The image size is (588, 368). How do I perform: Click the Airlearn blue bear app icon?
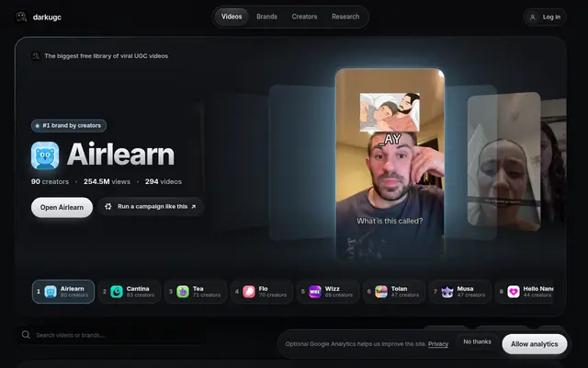[x=45, y=155]
